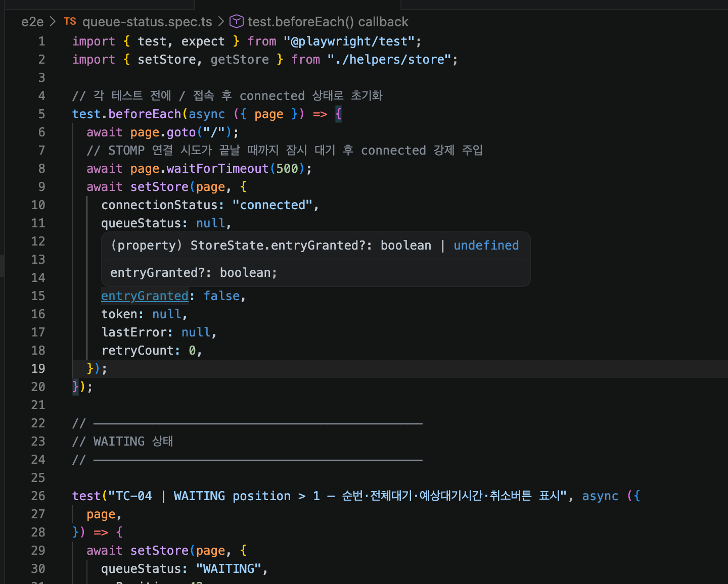The image size is (728, 584).
Task: Click the waitForTimeout method name
Action: [217, 169]
